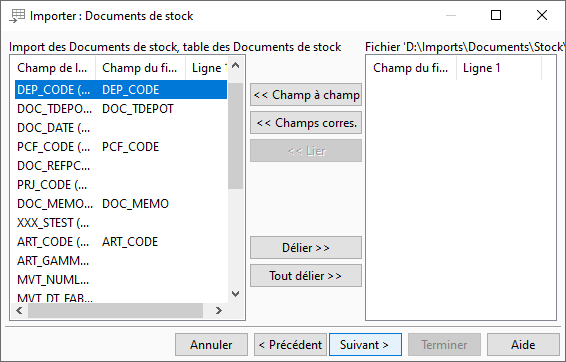Click the horizontal scroll left arrow
566x362 pixels.
click(19, 310)
